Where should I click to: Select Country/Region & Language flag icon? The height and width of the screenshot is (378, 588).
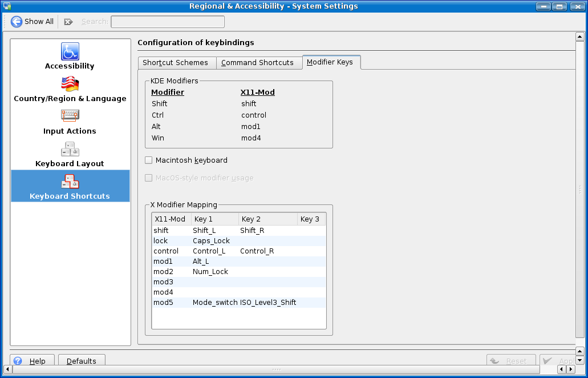coord(70,85)
